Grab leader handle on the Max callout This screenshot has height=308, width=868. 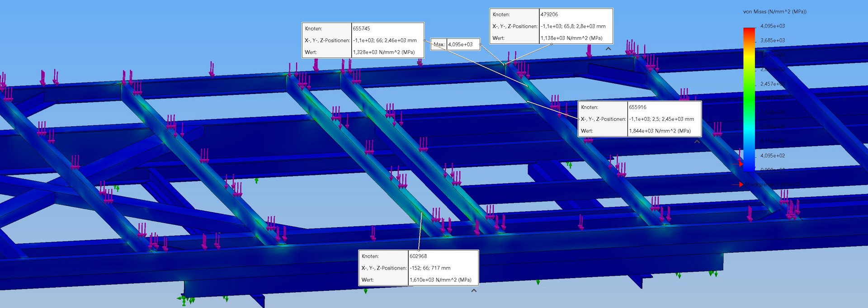tap(480, 44)
